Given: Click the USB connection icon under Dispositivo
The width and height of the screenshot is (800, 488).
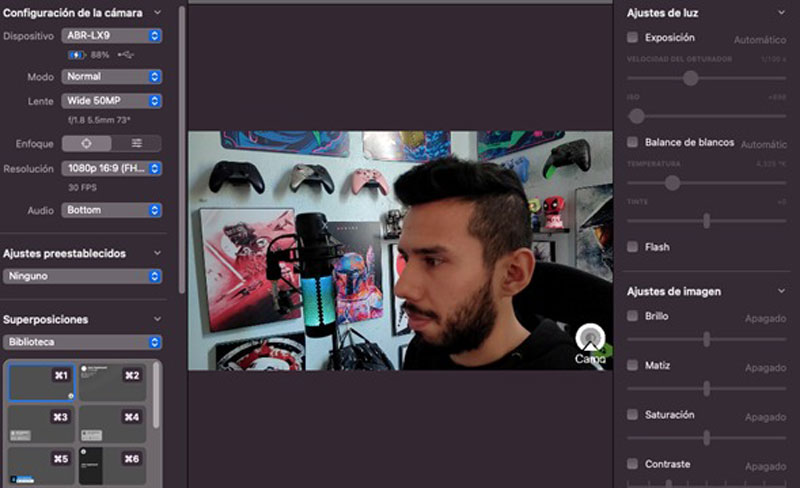Looking at the screenshot, I should click(125, 55).
